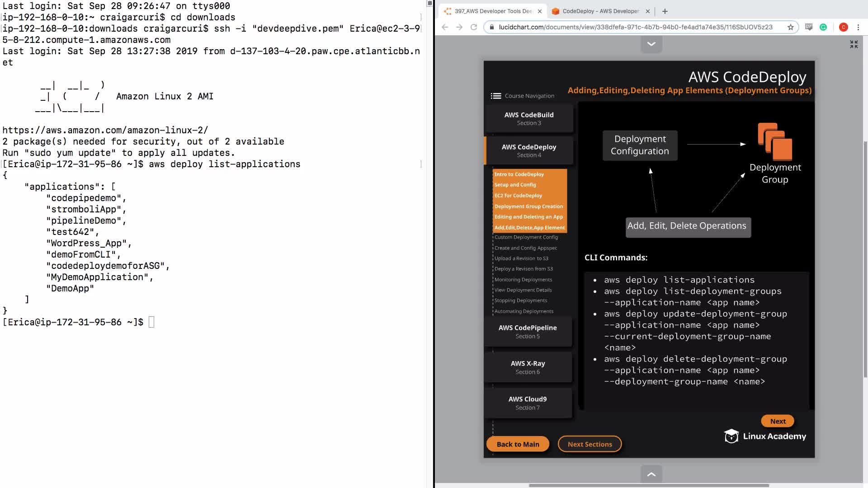868x488 pixels.
Task: Click the browser back arrow
Action: (445, 27)
